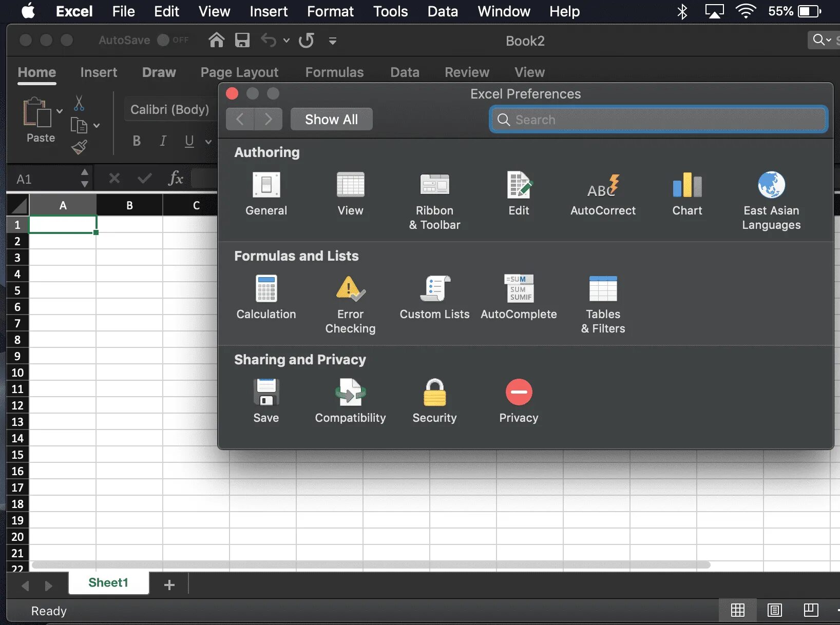840x625 pixels.
Task: Open Privacy preferences
Action: [x=519, y=401]
